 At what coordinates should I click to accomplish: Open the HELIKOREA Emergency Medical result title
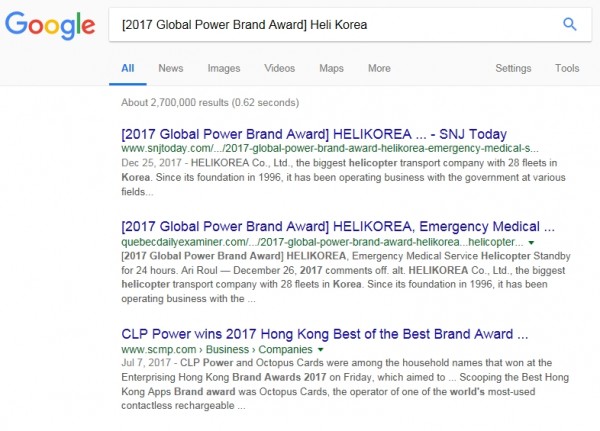click(x=338, y=227)
